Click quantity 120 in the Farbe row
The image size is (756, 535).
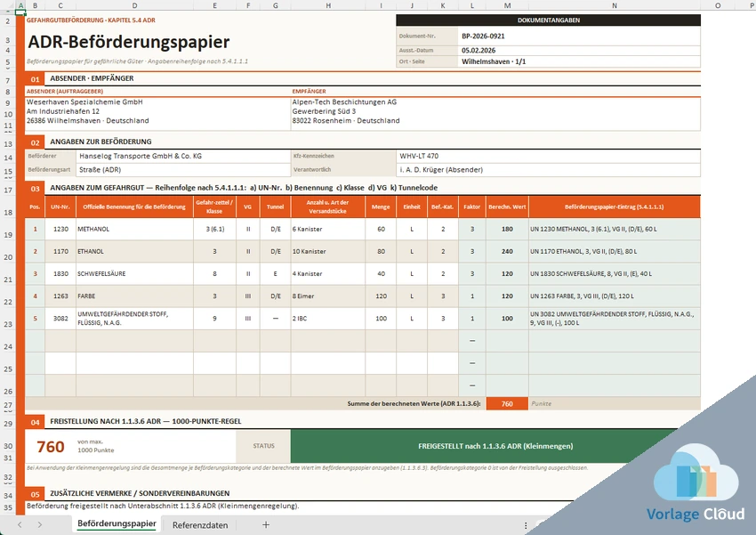point(381,296)
